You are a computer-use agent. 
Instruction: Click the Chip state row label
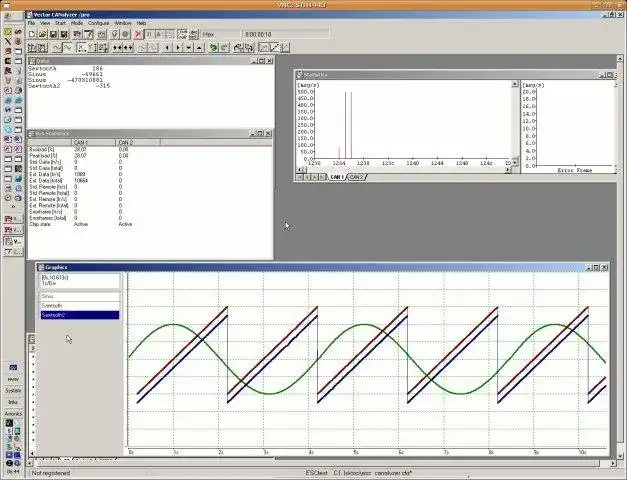[x=40, y=224]
